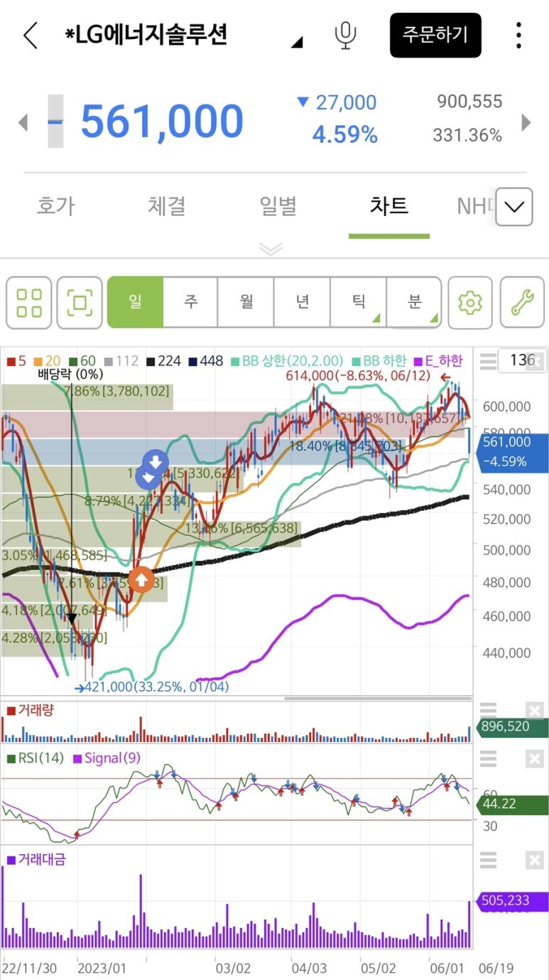Open the wrench tools icon
Screen dimensions: 549x980
tap(522, 303)
